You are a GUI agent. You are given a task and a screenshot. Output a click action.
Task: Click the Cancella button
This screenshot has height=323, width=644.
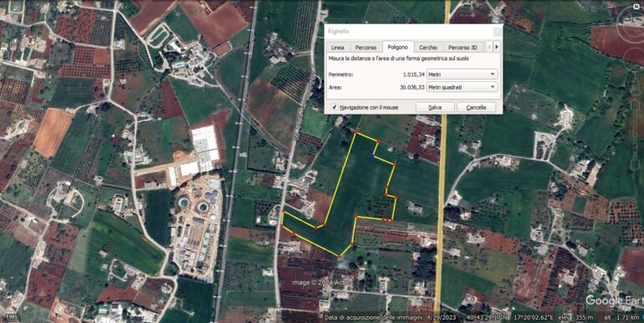pyautogui.click(x=477, y=107)
